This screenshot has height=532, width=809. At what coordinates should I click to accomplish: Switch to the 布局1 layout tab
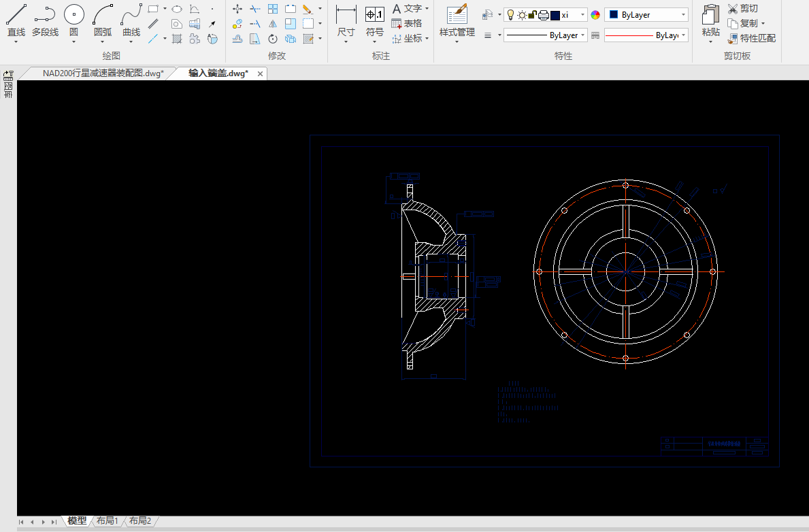(x=107, y=521)
